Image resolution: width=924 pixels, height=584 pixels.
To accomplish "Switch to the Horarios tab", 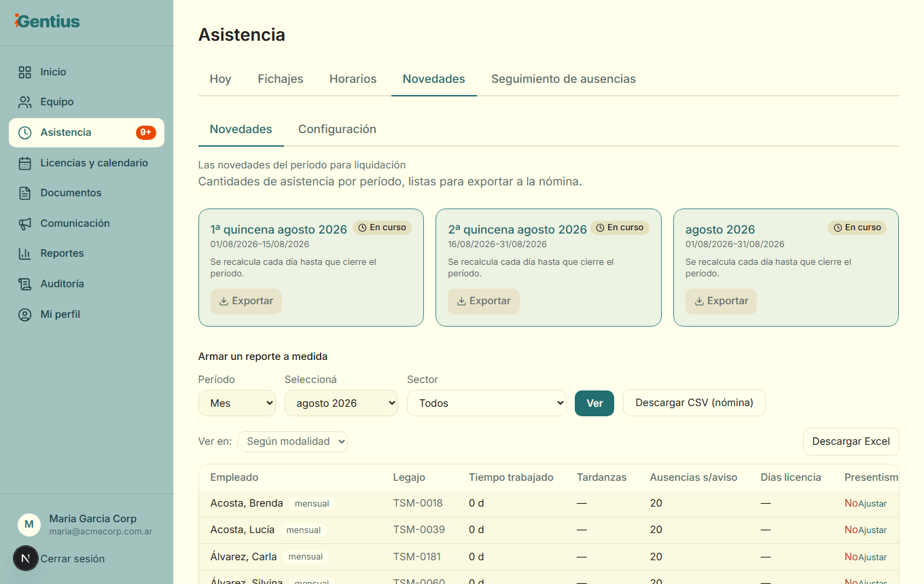I will 353,79.
